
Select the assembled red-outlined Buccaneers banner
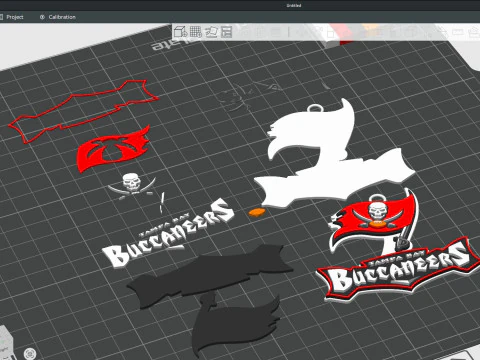coord(398,270)
